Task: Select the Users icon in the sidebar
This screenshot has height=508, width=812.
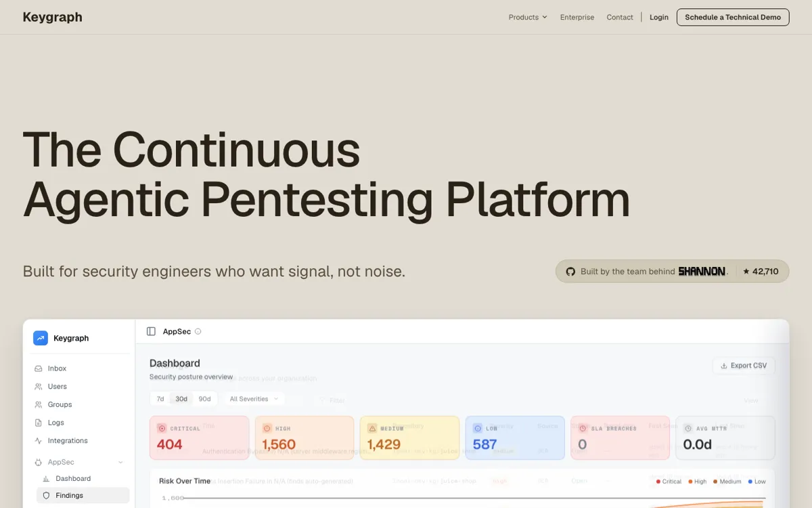Action: tap(39, 387)
